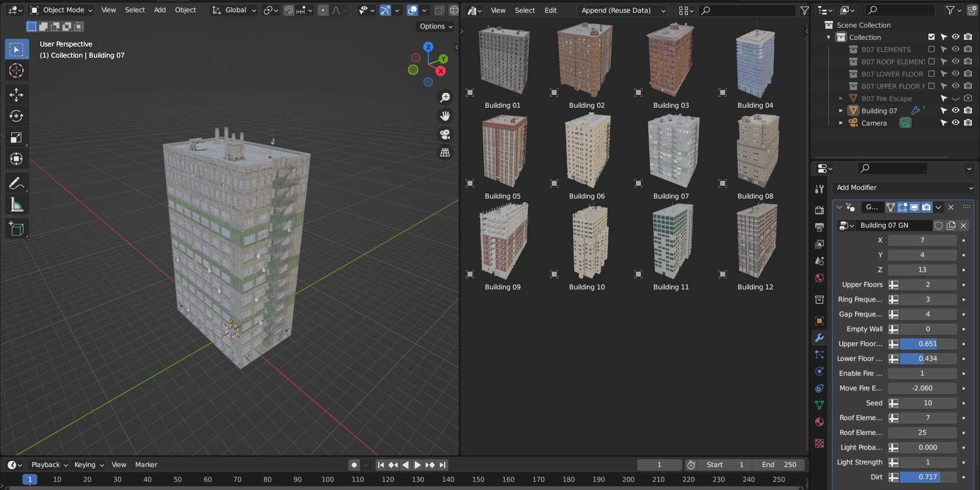The height and width of the screenshot is (490, 980).
Task: Open the Render Properties tab
Action: tap(819, 210)
